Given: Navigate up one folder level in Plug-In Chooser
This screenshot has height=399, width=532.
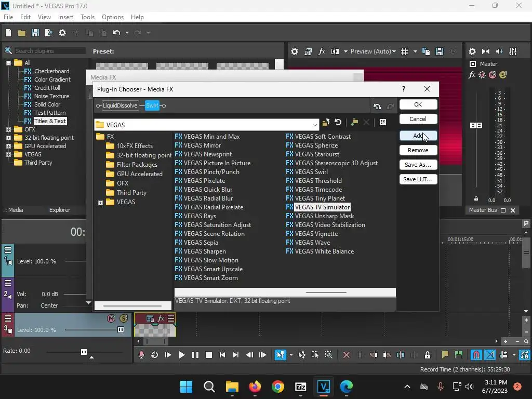Looking at the screenshot, I should 326,122.
